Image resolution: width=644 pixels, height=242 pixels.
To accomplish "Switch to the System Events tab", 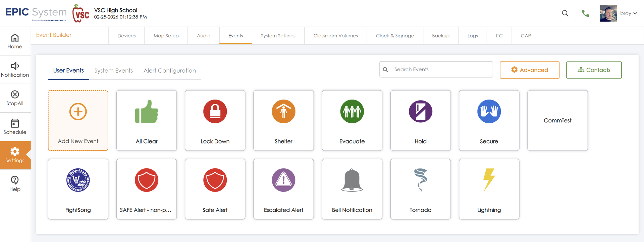I will 113,71.
